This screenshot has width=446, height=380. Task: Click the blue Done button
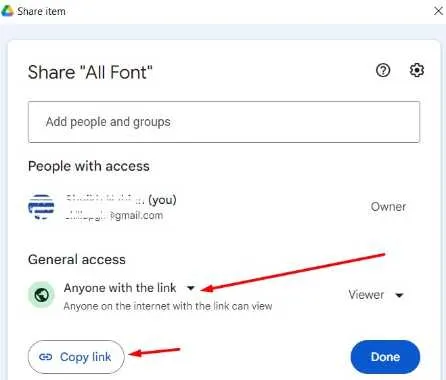[x=385, y=357]
